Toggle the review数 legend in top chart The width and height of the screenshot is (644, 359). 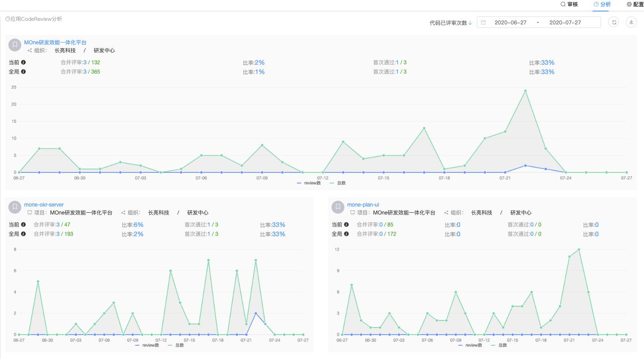[x=309, y=183]
